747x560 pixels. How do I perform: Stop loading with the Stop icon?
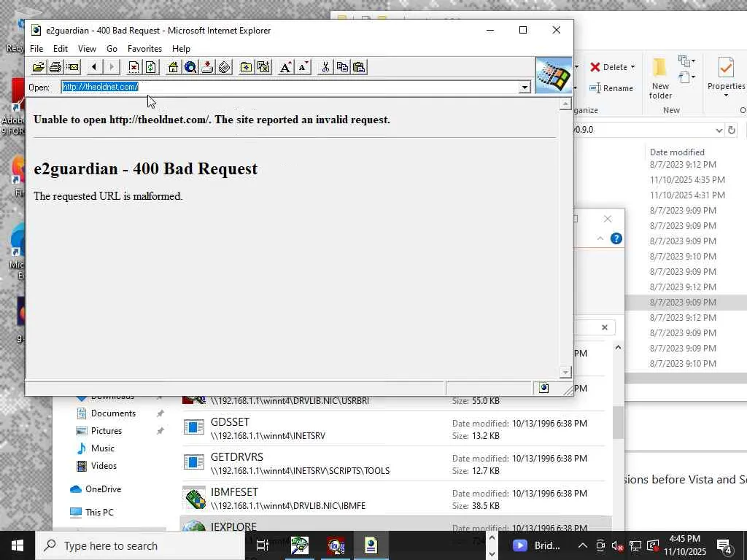click(x=134, y=67)
